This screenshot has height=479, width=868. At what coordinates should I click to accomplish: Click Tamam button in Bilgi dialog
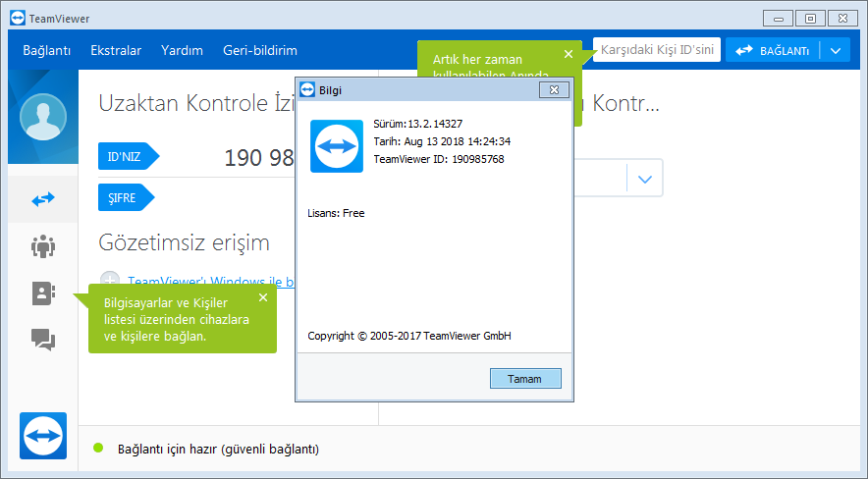(525, 379)
